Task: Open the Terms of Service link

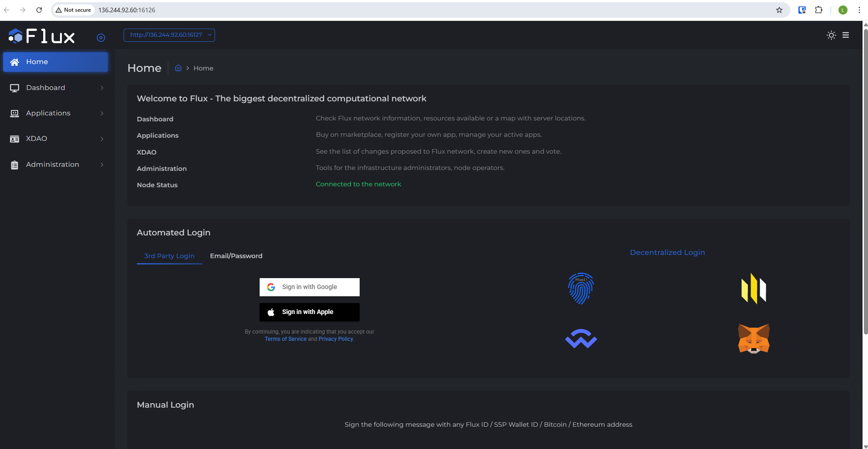Action: click(286, 339)
